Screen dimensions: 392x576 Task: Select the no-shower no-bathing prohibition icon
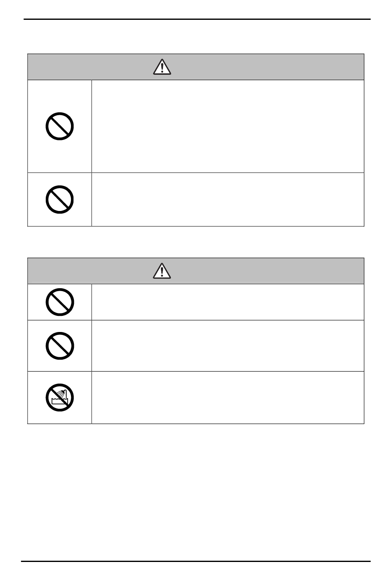click(59, 398)
